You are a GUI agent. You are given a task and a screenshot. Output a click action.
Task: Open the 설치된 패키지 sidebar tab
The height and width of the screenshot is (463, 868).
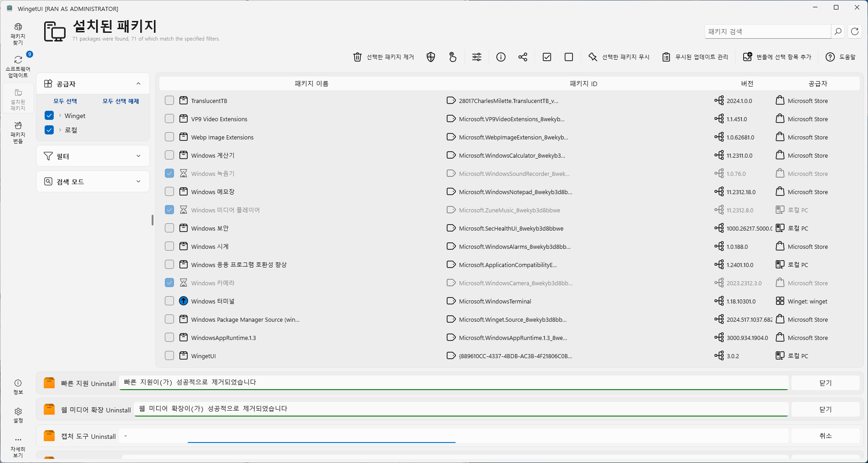coord(18,99)
